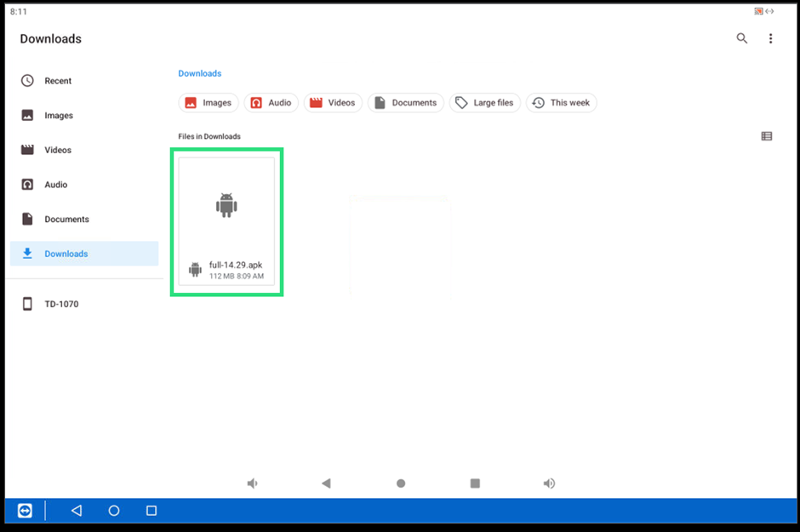Open the three-dot overflow menu
Viewport: 800px width, 532px height.
point(770,38)
